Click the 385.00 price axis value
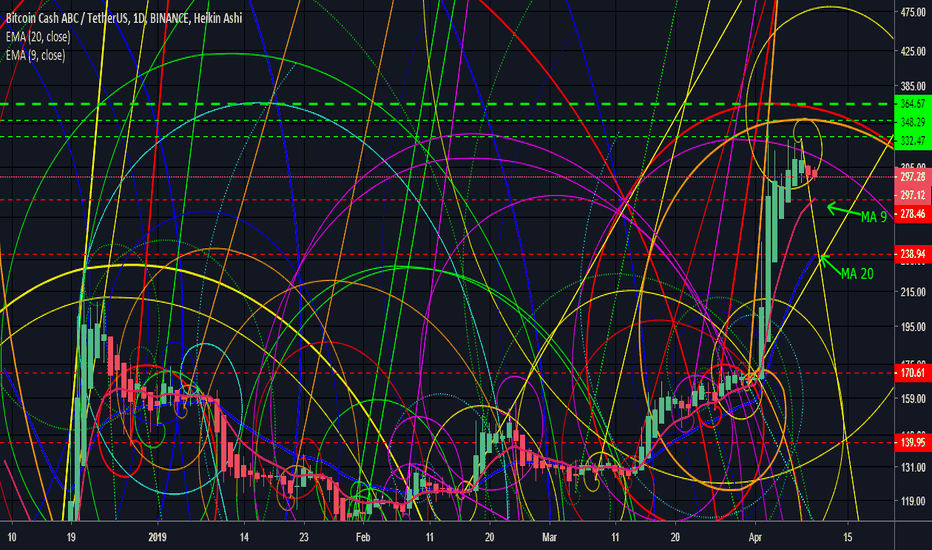Viewport: 932px width, 550px height. point(913,86)
